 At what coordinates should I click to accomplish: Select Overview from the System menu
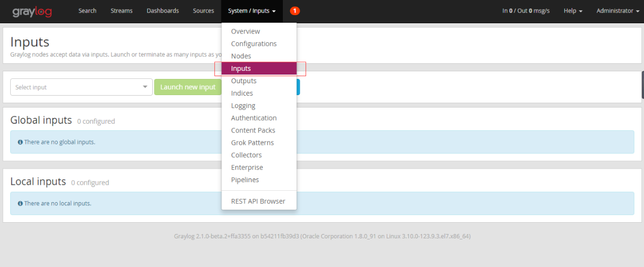click(x=259, y=31)
